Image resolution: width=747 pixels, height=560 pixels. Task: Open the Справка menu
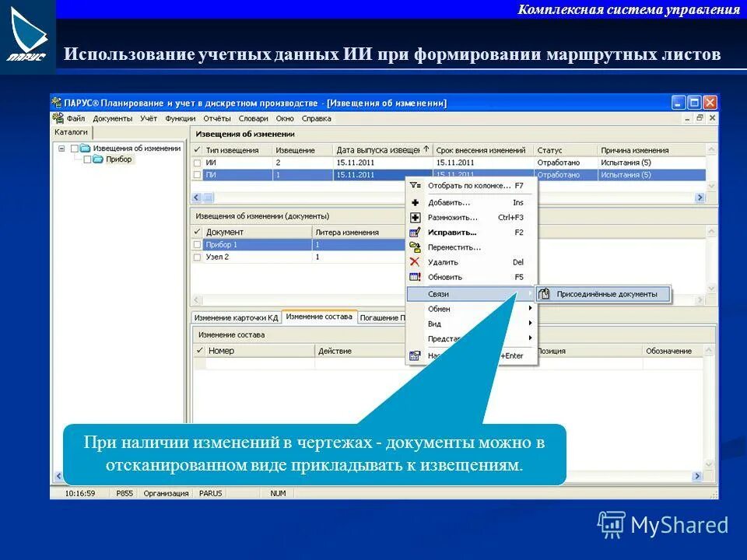click(316, 118)
